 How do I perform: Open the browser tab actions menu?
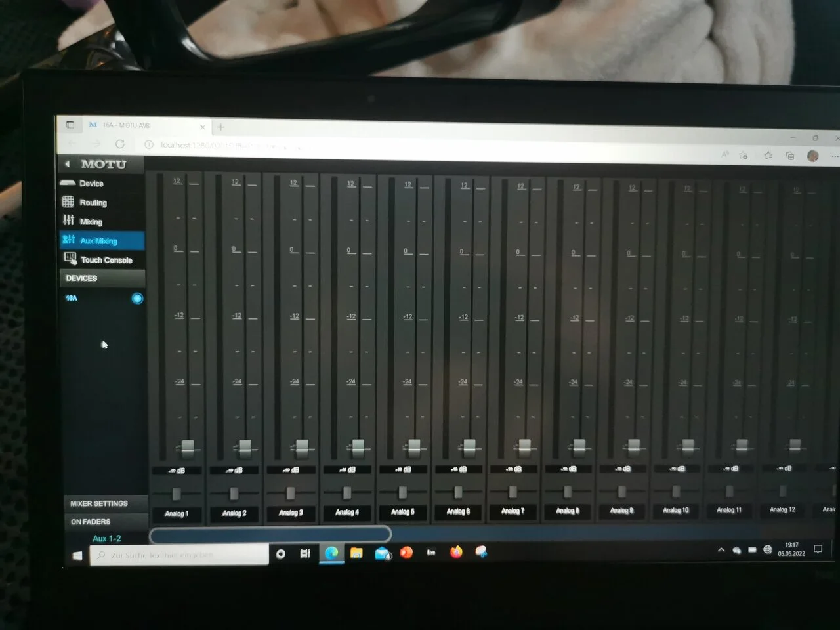point(70,125)
